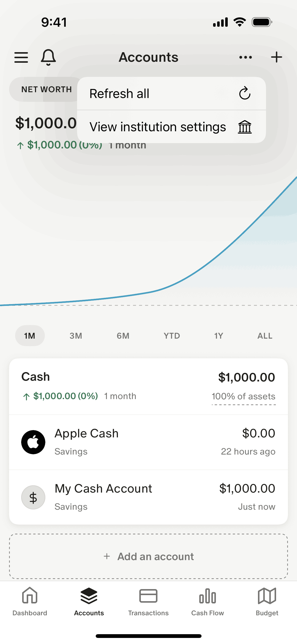Select View institution settings
This screenshot has height=644, width=297.
(x=171, y=127)
